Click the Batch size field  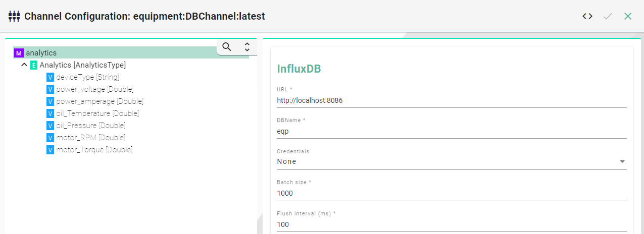point(452,193)
